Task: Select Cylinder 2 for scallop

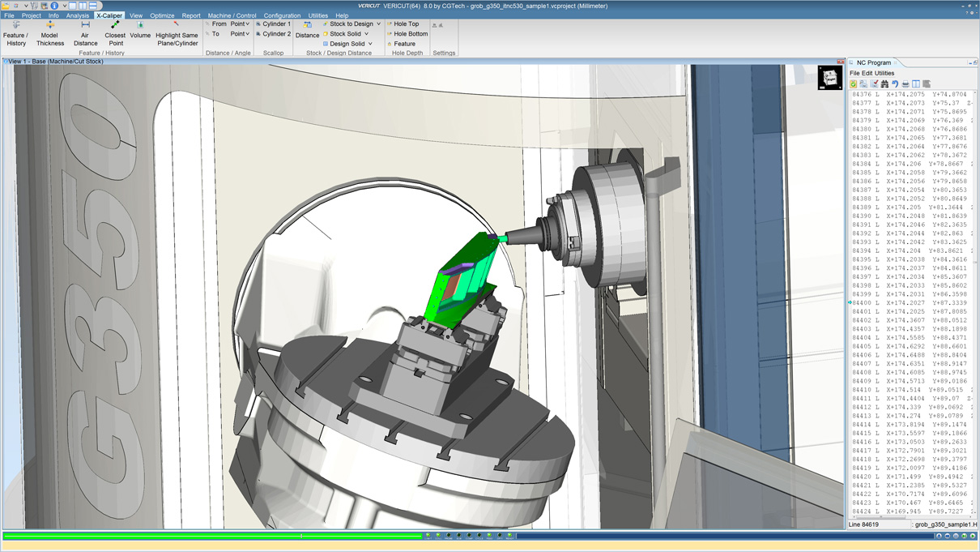Action: [274, 34]
